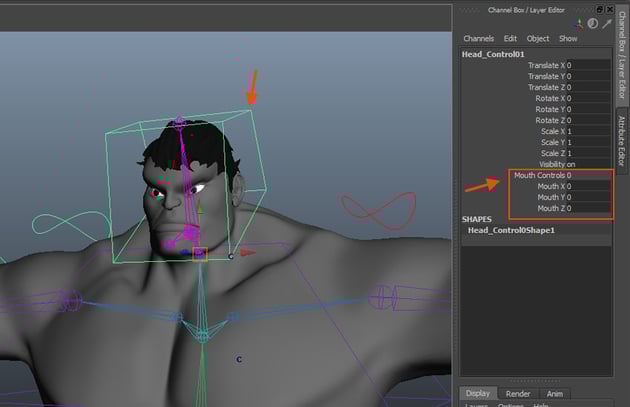
Task: Click the hyperbolic arrow icon in Channel Box
Action: [605, 23]
